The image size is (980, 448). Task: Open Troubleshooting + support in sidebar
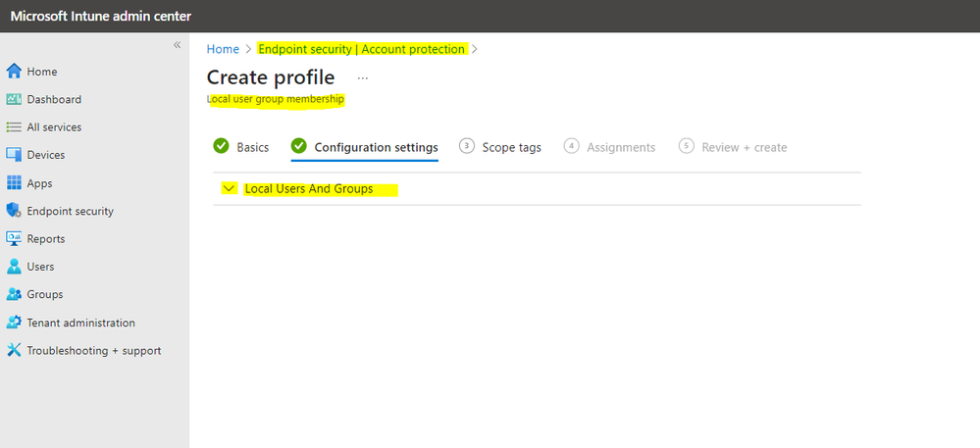pos(94,351)
